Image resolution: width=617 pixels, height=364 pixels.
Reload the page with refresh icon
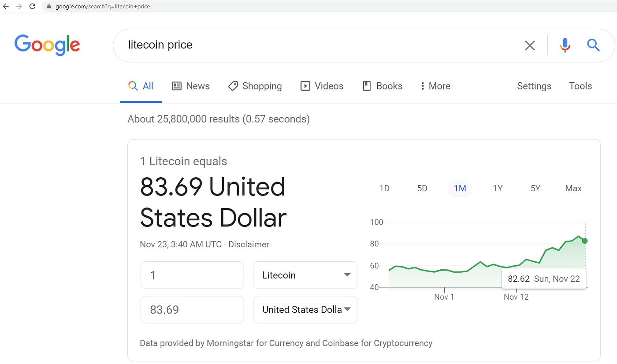[32, 7]
